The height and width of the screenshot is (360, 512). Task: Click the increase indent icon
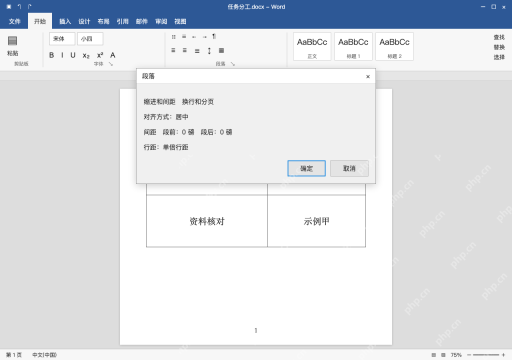(204, 37)
